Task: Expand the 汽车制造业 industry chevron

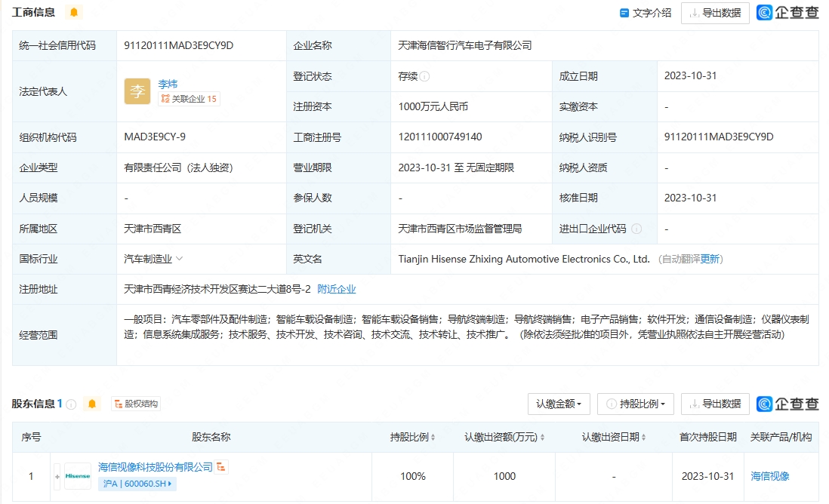Action: tap(179, 258)
